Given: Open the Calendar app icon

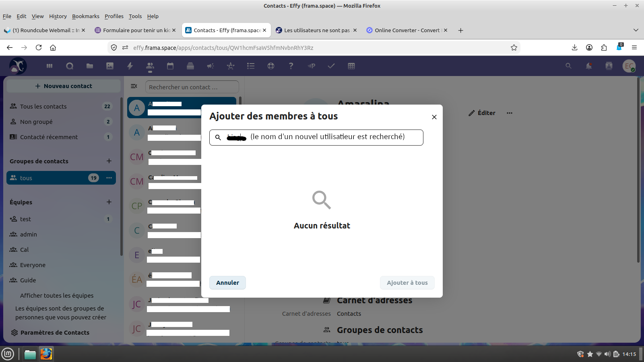Looking at the screenshot, I should point(170,66).
